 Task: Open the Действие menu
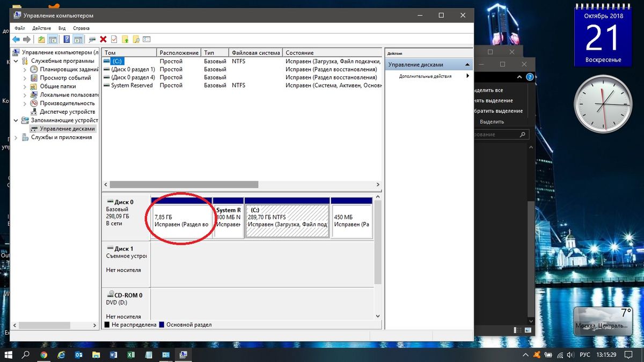point(41,28)
